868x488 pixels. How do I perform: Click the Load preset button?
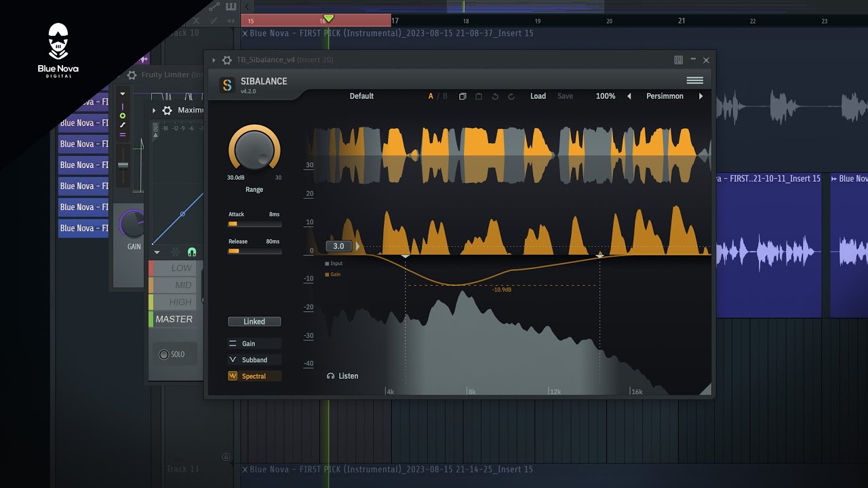tap(538, 96)
